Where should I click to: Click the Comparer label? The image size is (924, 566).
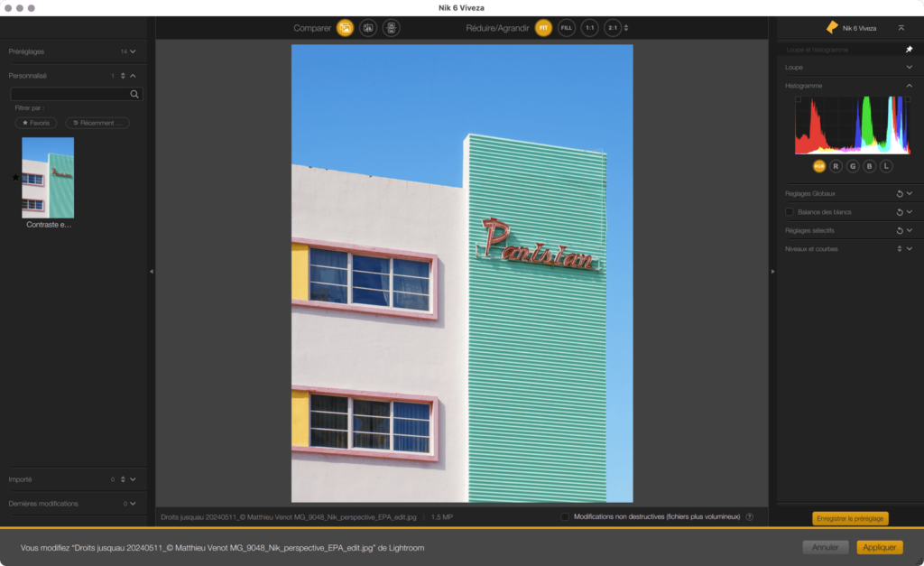[311, 28]
